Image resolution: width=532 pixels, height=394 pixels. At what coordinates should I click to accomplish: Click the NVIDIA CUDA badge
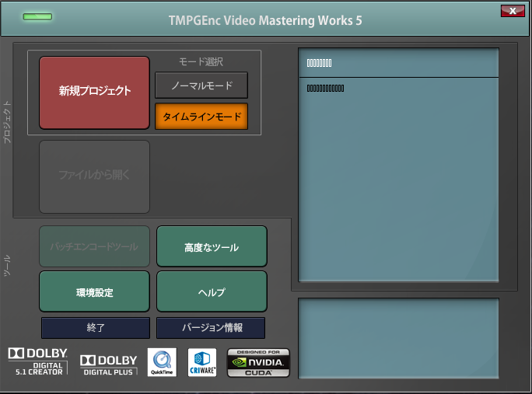click(x=258, y=363)
